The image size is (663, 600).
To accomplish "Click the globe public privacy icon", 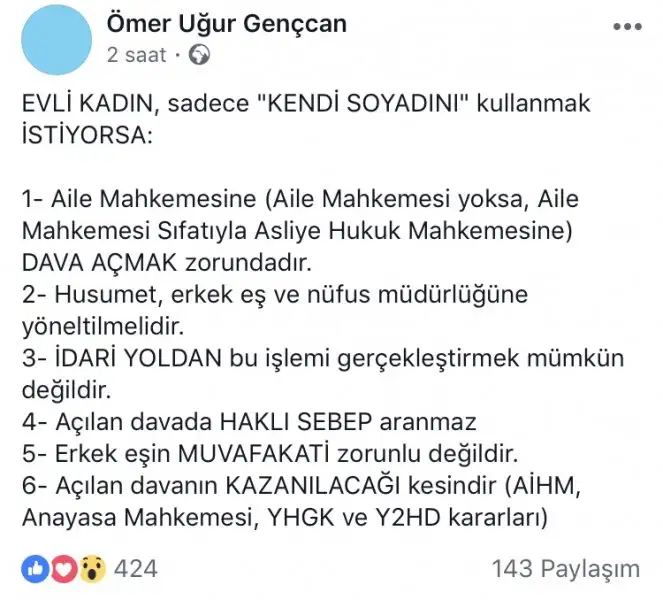I will (x=201, y=56).
